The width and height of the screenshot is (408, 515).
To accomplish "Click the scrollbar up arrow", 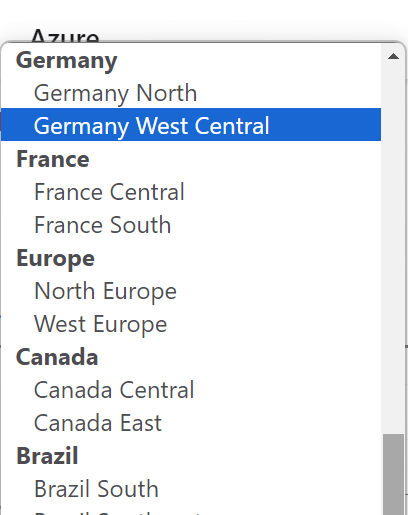I will pos(393,56).
